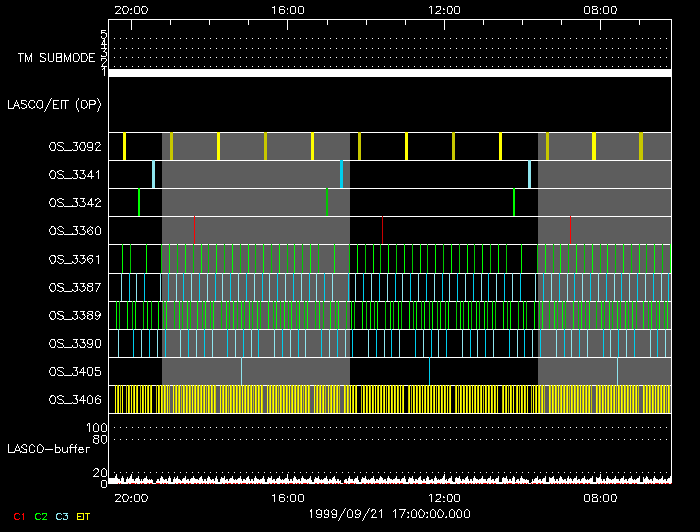The image size is (700, 532).
Task: Select leftmost yellow marker in OS_3092 row
Action: coord(124,146)
